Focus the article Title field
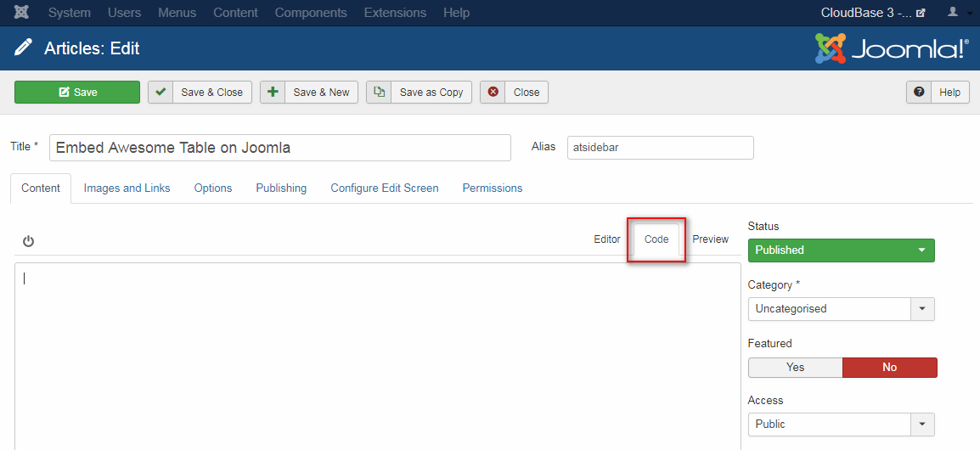980x450 pixels. [280, 148]
